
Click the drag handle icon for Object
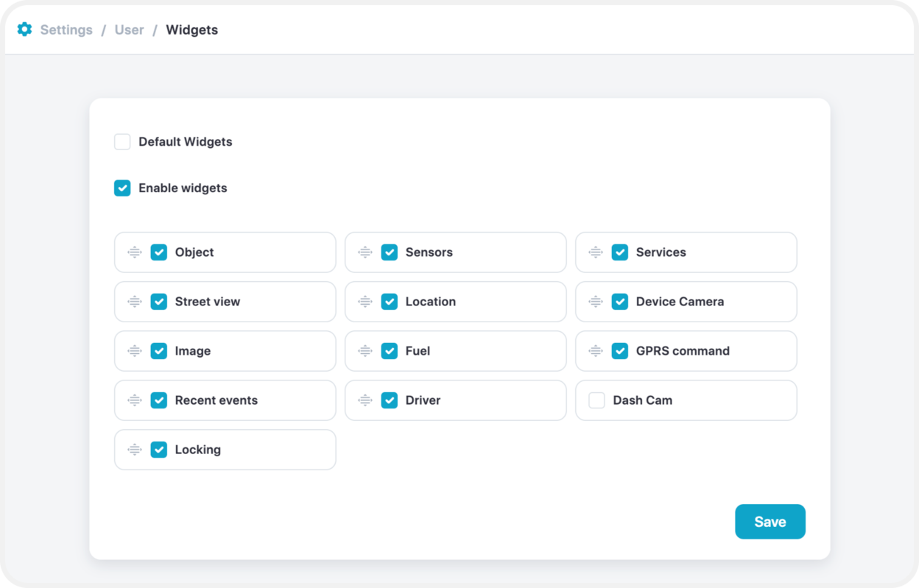135,252
